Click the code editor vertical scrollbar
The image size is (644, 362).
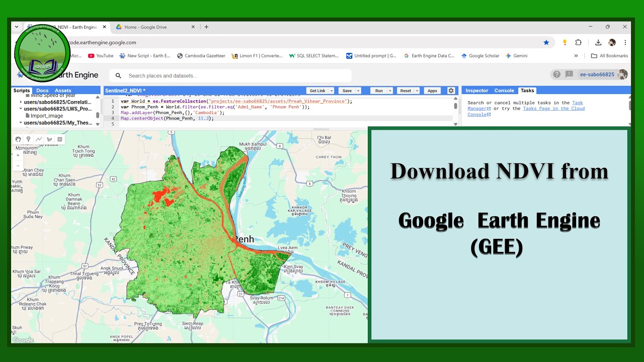[x=456, y=106]
